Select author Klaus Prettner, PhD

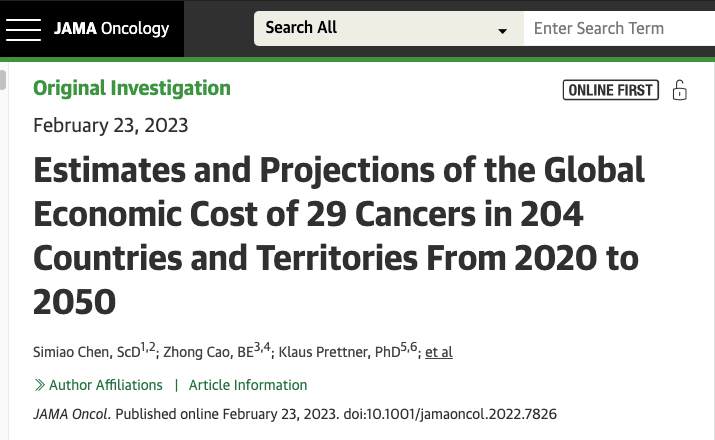(335, 352)
